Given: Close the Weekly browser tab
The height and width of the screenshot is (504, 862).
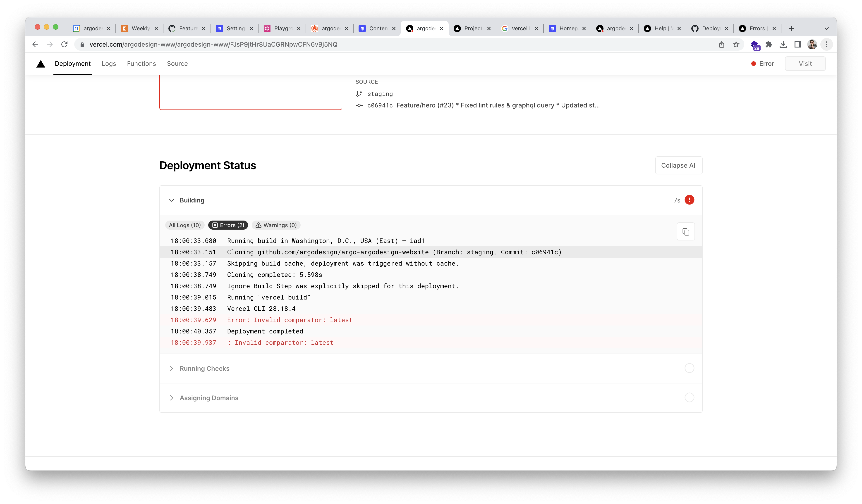Looking at the screenshot, I should (x=156, y=29).
